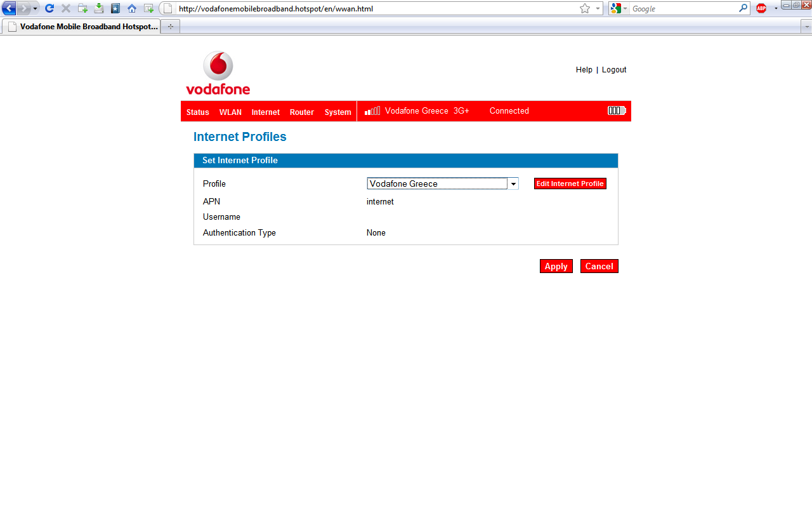Open the Status menu
This screenshot has height=508, width=812.
(x=198, y=112)
